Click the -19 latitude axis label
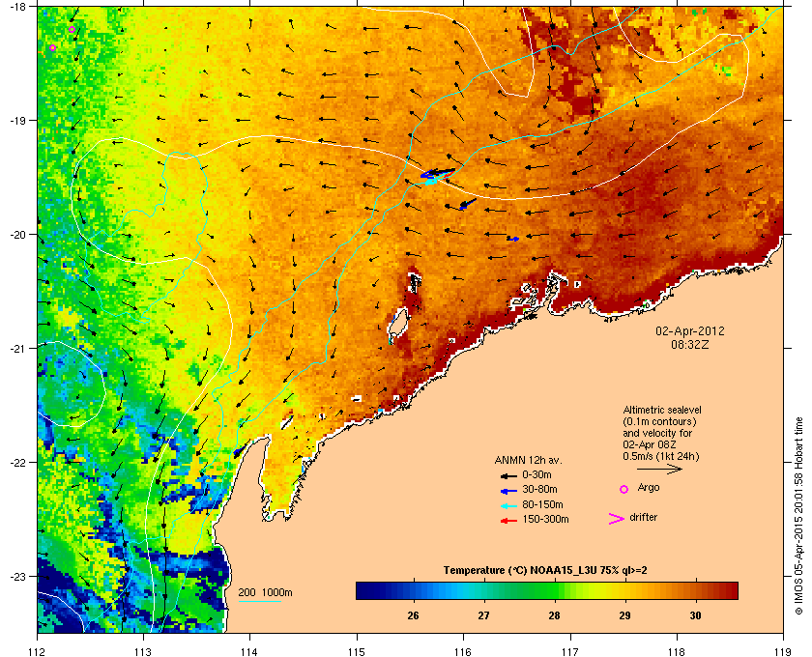This screenshot has height=657, width=812. pyautogui.click(x=17, y=120)
